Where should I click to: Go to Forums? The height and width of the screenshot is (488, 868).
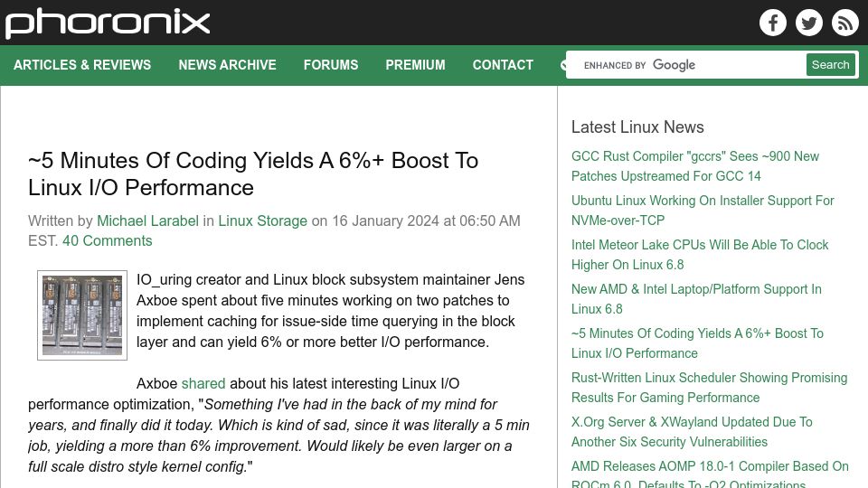(x=331, y=65)
